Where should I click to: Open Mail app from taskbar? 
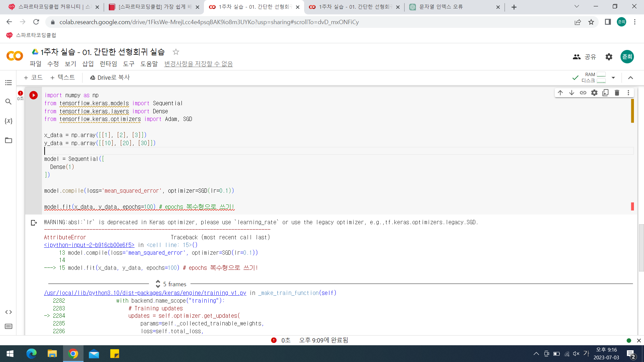pyautogui.click(x=94, y=354)
